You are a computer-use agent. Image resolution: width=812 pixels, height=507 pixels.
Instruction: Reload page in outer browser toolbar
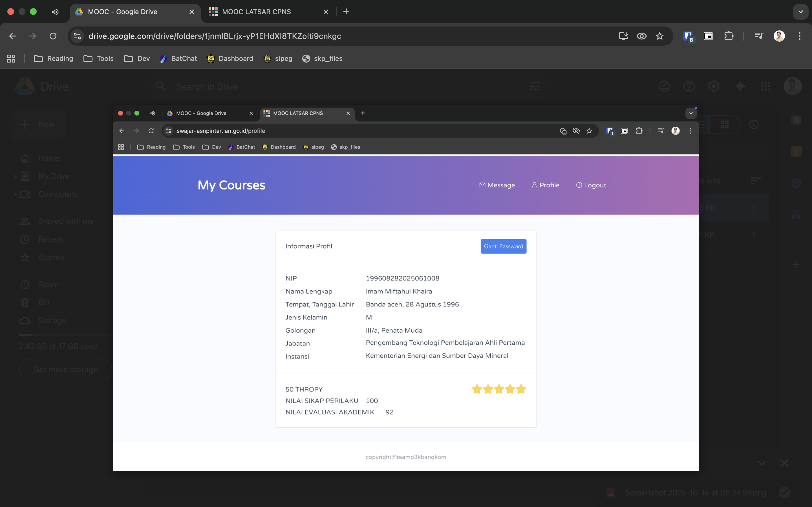53,36
